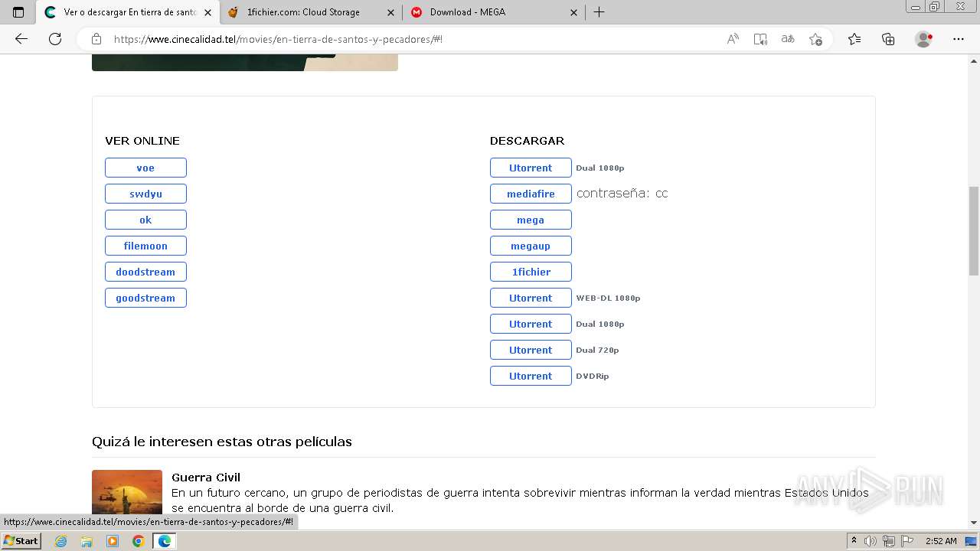Open Action Center flag icon
Image resolution: width=980 pixels, height=551 pixels.
click(906, 541)
